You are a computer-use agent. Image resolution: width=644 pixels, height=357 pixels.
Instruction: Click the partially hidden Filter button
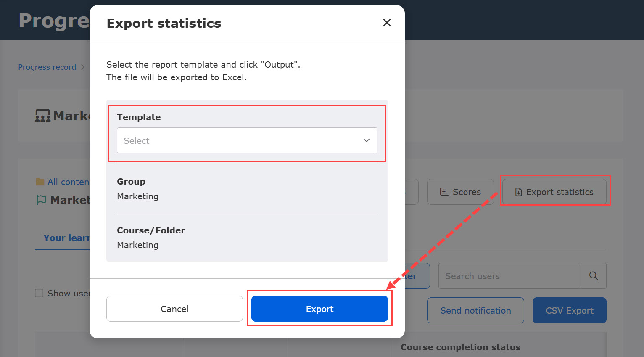pyautogui.click(x=417, y=276)
